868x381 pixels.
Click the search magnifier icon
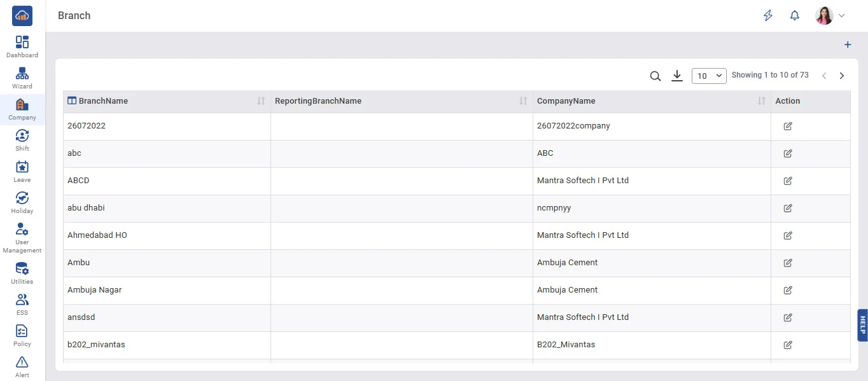pos(655,76)
